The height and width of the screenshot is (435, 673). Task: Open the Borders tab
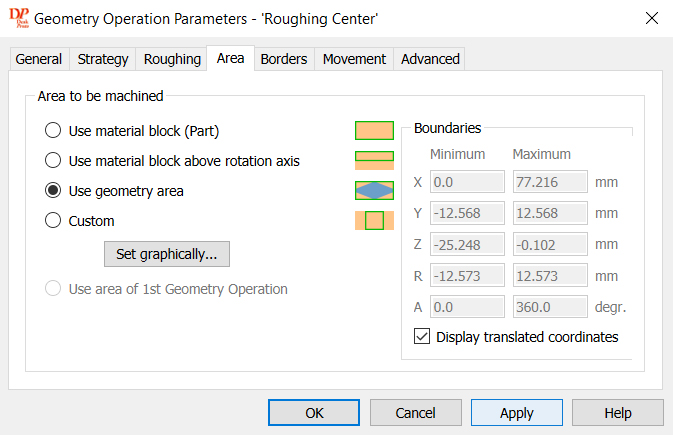tap(284, 59)
